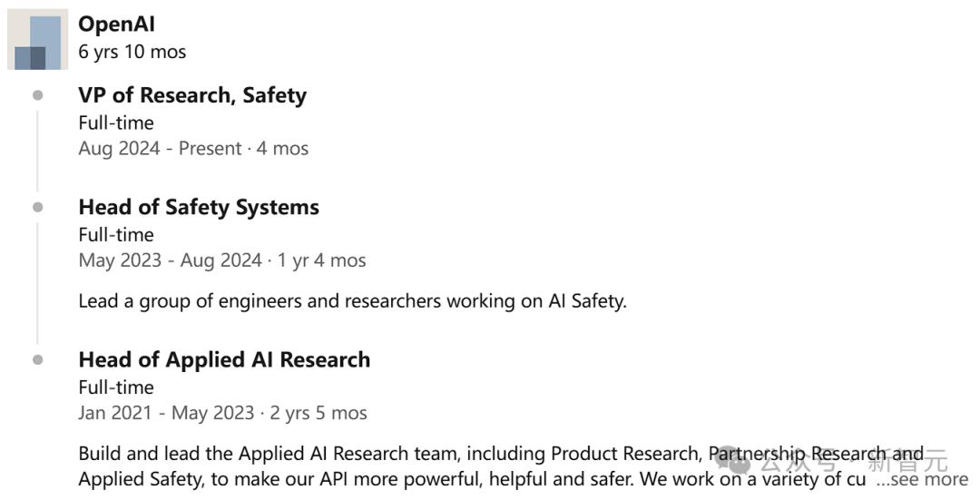Click the OpenAI company logo thumbnail
The height and width of the screenshot is (500, 980).
tap(37, 39)
